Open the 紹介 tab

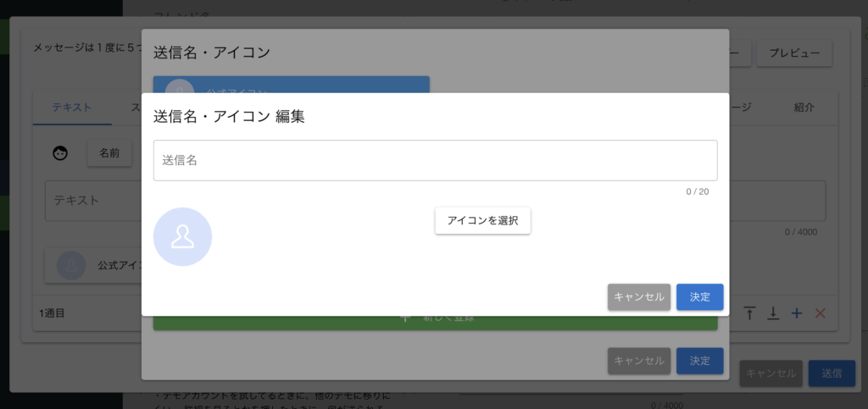click(x=804, y=108)
